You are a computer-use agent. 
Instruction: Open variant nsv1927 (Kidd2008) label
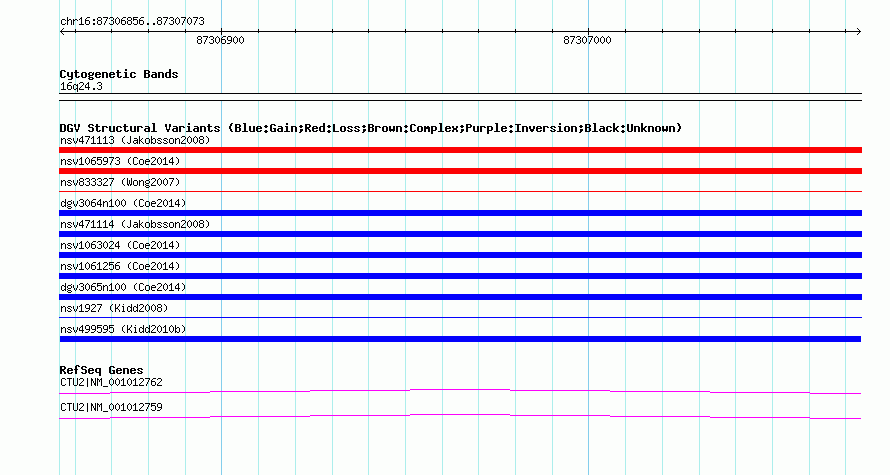(114, 308)
